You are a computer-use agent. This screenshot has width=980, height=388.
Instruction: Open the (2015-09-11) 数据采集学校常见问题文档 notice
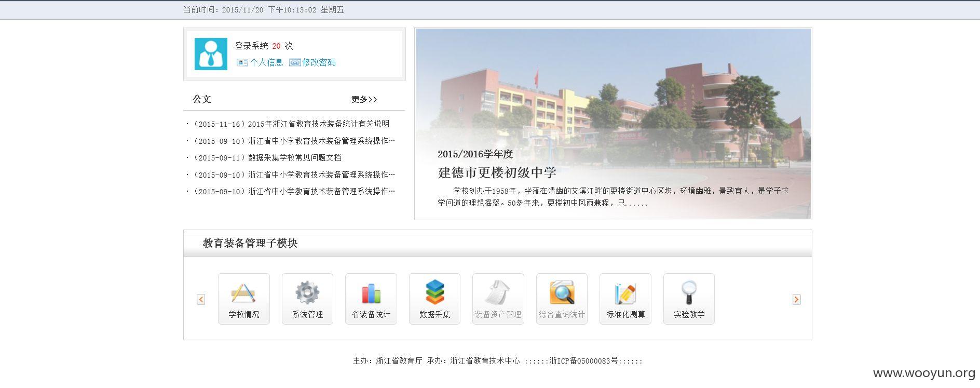[267, 158]
